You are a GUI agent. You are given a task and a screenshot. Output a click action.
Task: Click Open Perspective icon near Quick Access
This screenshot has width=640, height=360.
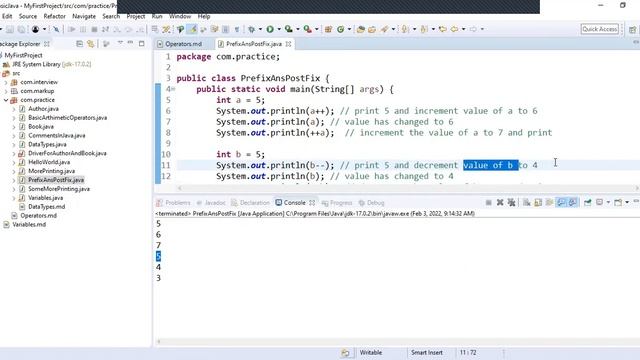(633, 29)
